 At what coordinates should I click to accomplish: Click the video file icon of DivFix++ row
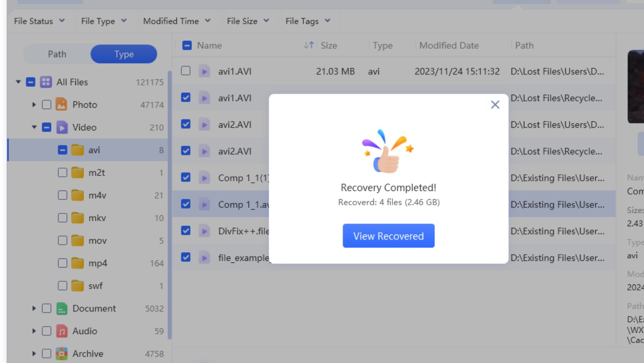point(204,231)
